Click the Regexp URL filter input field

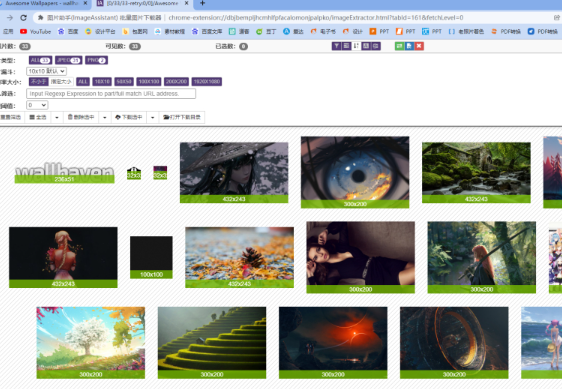tap(111, 94)
